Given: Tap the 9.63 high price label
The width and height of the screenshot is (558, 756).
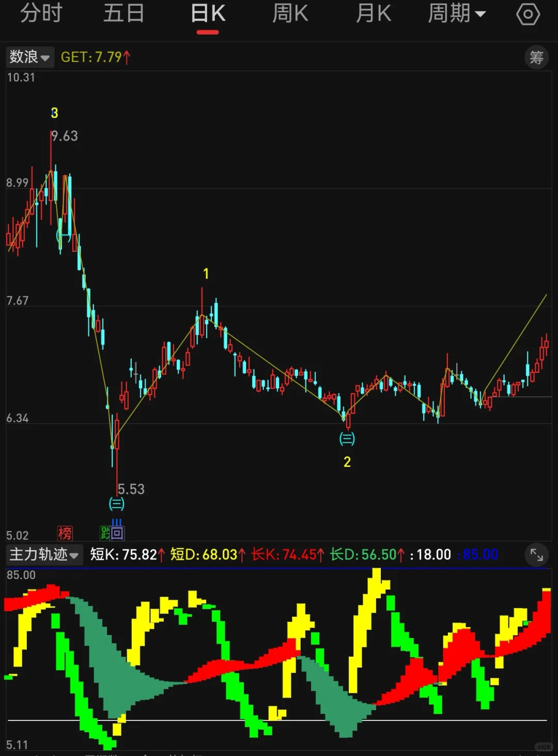Looking at the screenshot, I should [x=65, y=136].
